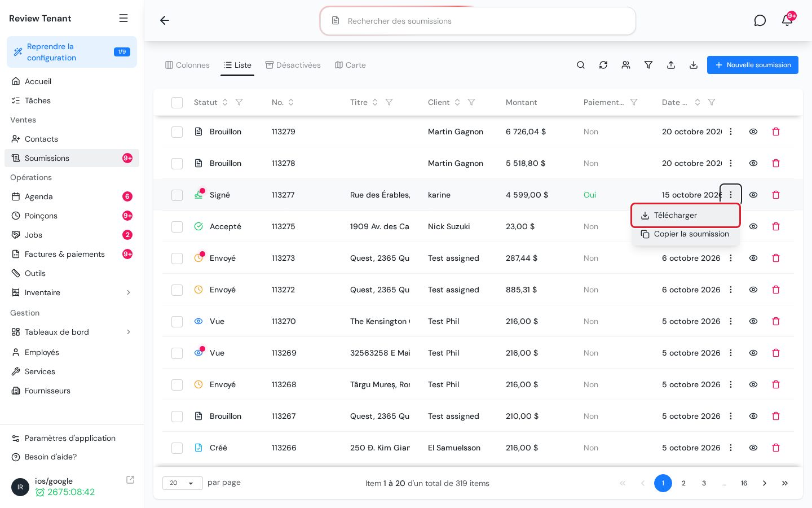
Task: Switch to the Désactivées tab
Action: click(x=293, y=65)
